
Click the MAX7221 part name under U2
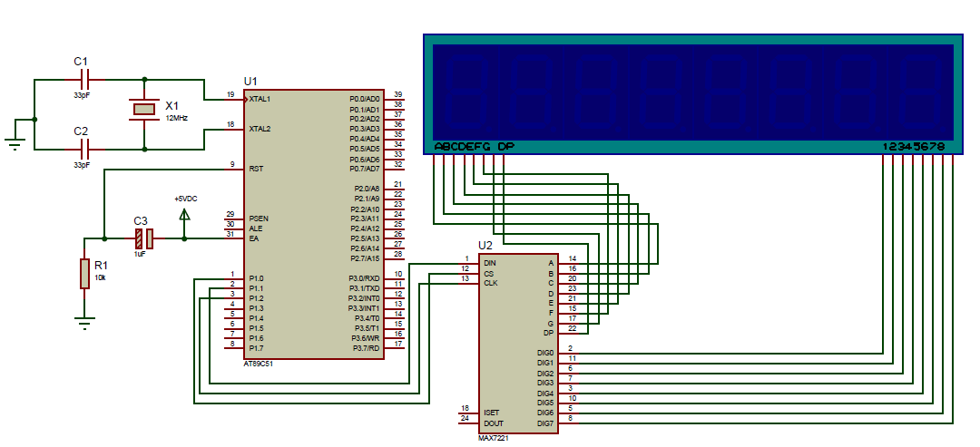point(493,438)
